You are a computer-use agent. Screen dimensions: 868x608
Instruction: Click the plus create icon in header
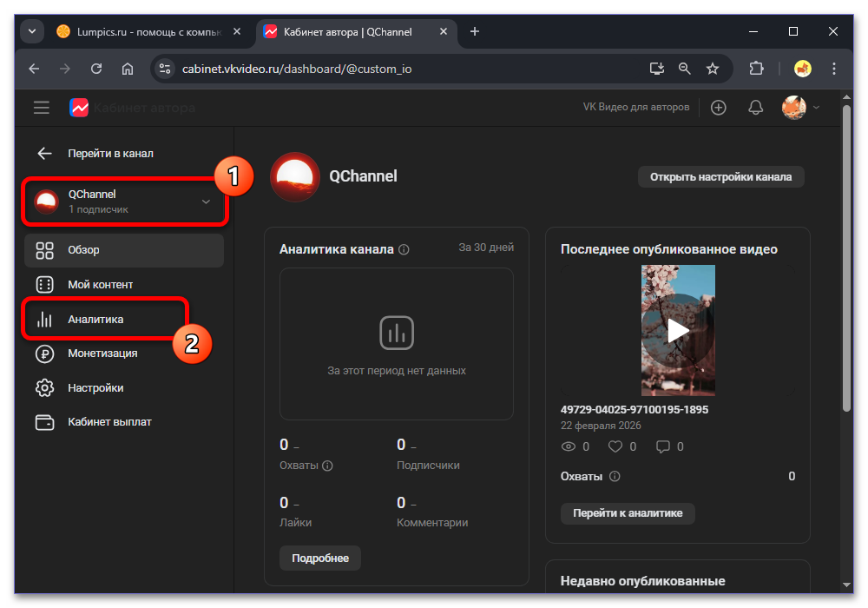[x=718, y=108]
